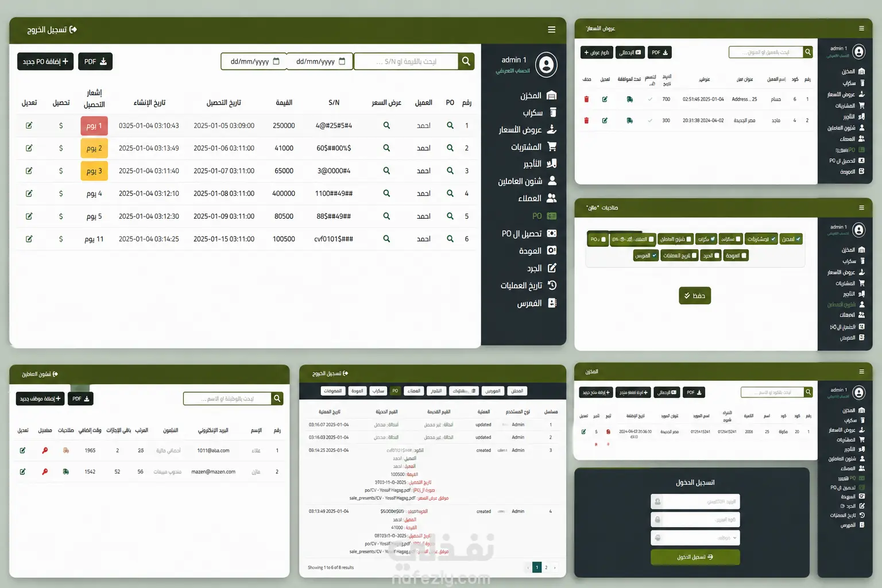Go to page 2 in the operations log

(546, 567)
